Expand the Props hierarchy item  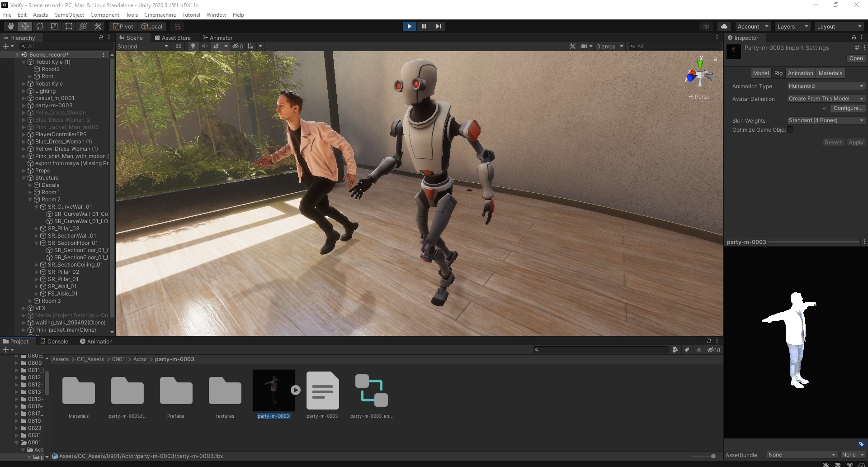click(x=24, y=171)
